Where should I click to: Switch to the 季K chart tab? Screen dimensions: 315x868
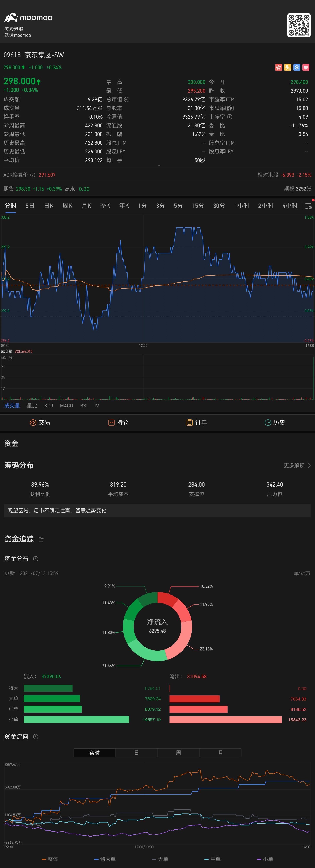pos(105,206)
